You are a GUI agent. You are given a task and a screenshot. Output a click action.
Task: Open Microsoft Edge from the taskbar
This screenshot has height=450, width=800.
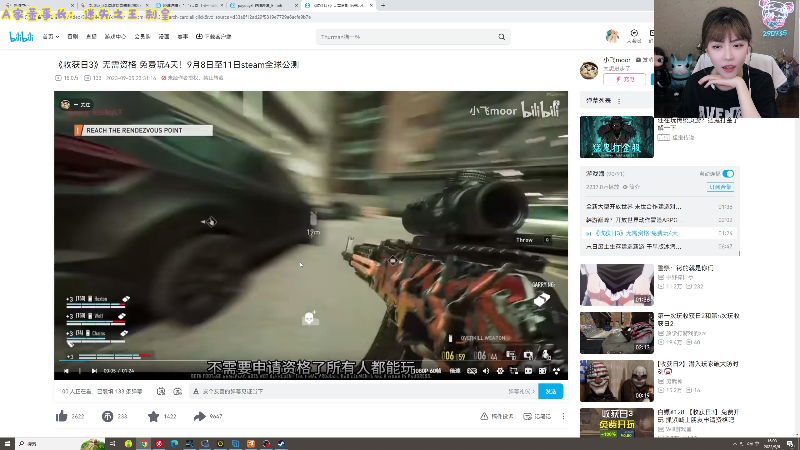pos(174,444)
